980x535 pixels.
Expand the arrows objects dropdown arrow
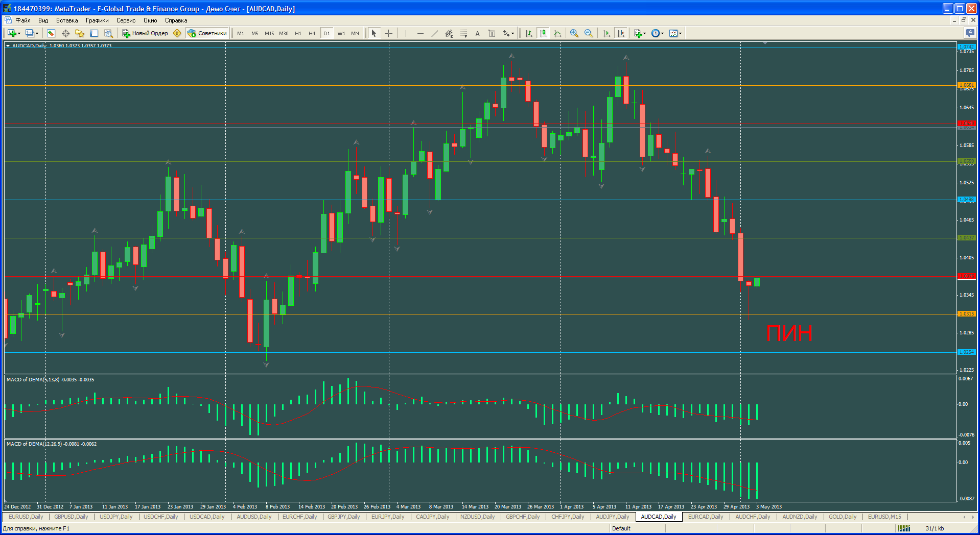pos(512,34)
